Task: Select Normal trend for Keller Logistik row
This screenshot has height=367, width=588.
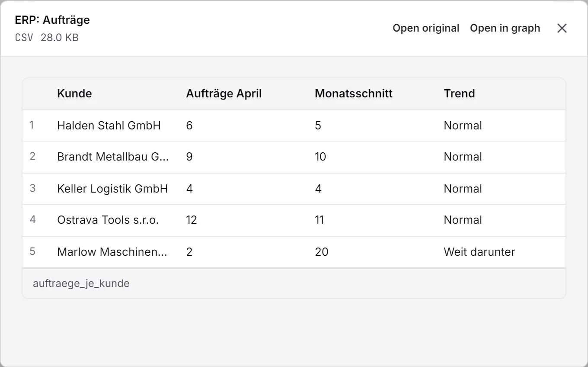Action: (463, 189)
